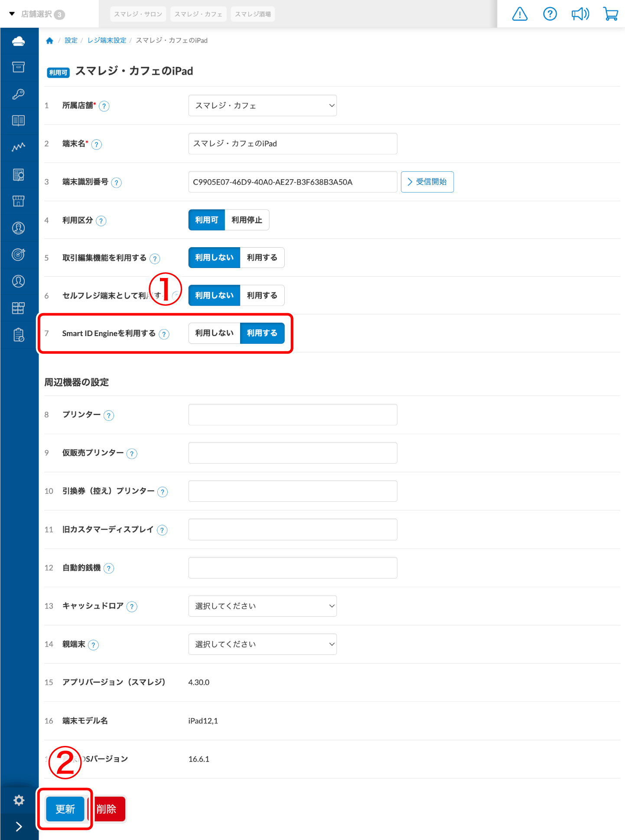Open the help question mark in header
The width and height of the screenshot is (625, 840).
550,14
